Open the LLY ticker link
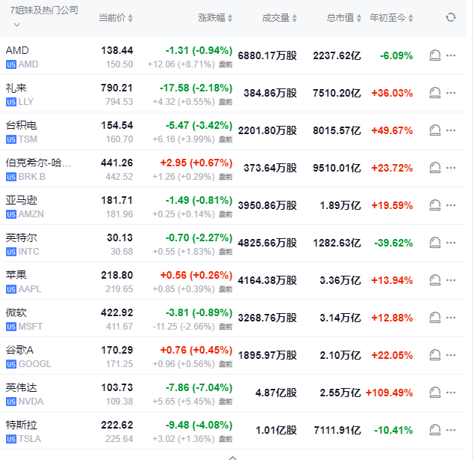Screen dimensions: 476x460 click(25, 102)
